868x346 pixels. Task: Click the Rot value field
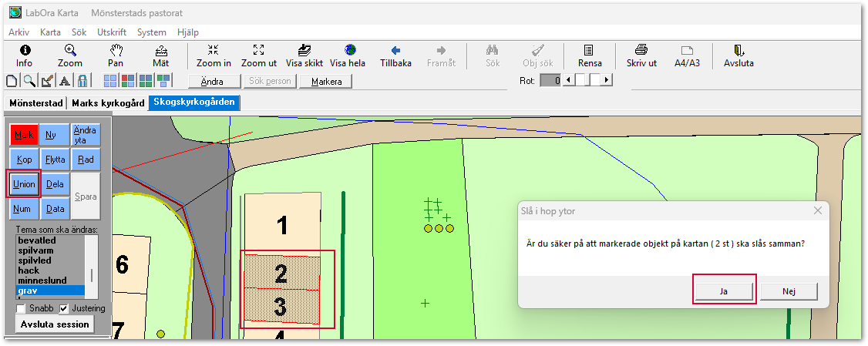[551, 81]
